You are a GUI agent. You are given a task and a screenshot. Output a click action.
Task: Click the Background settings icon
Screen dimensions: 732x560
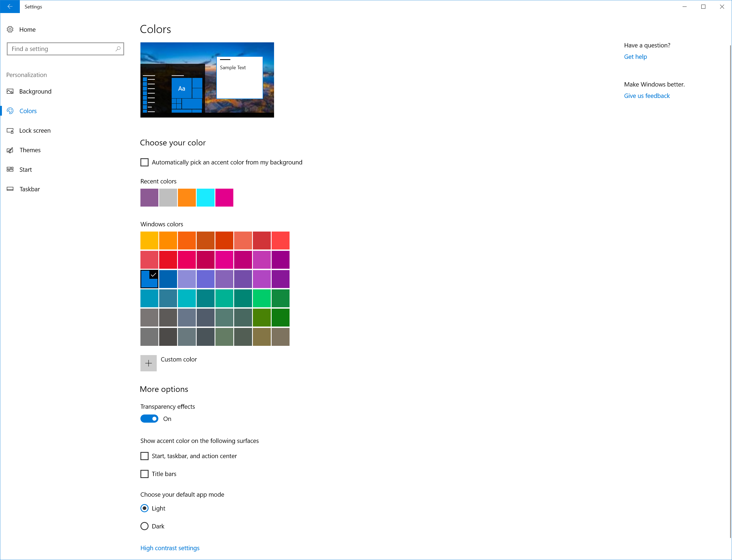11,91
